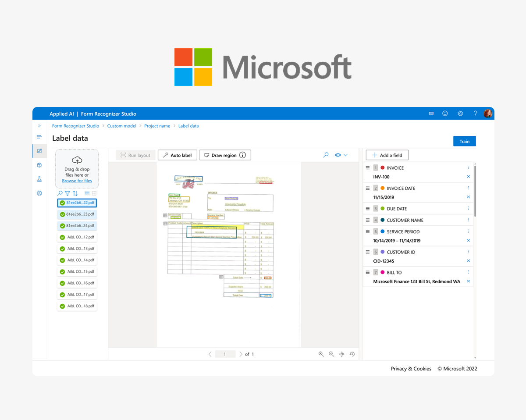Open Browse for files link

click(x=77, y=181)
